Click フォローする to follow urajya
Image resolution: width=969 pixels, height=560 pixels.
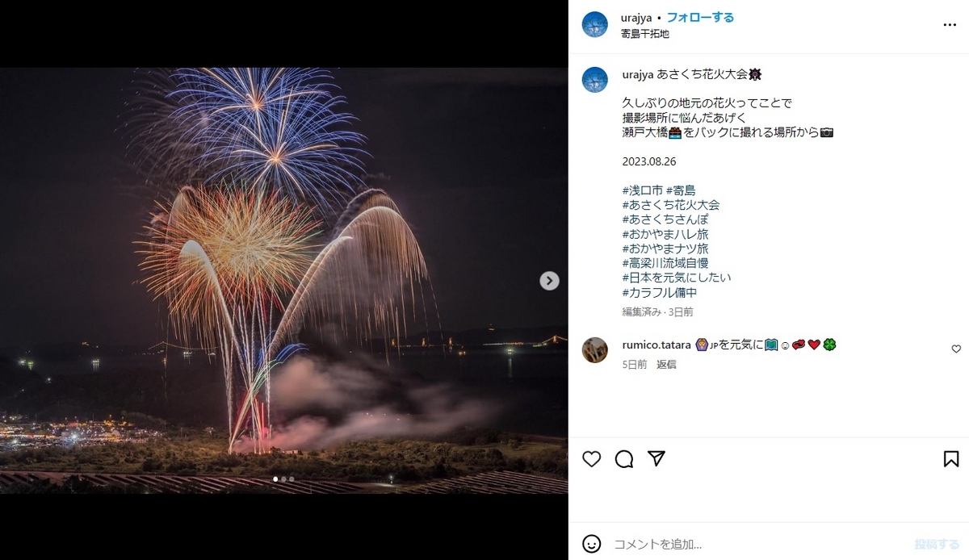click(x=700, y=18)
